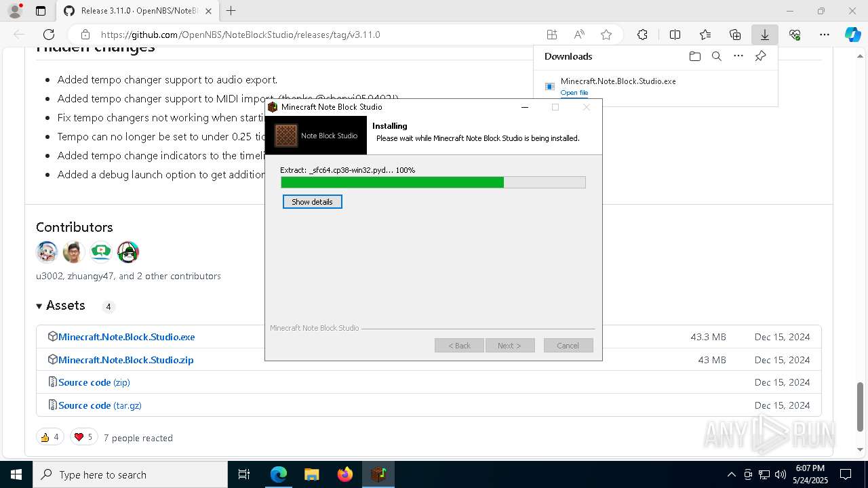Close the Release 3.11.0 browser tab

[x=209, y=11]
